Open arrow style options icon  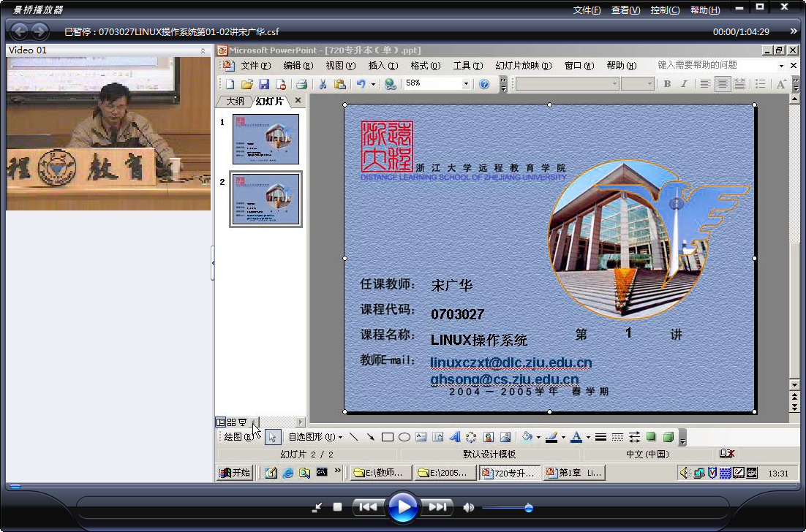point(634,437)
